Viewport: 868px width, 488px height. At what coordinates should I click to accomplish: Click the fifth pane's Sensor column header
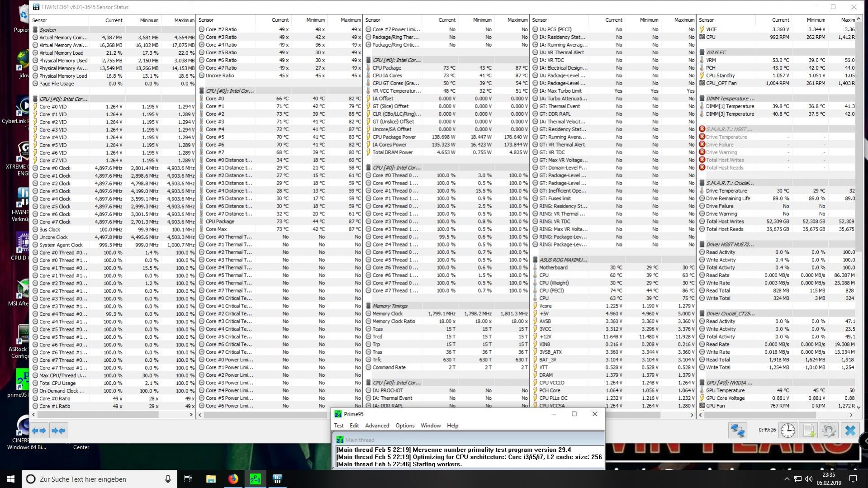point(726,20)
